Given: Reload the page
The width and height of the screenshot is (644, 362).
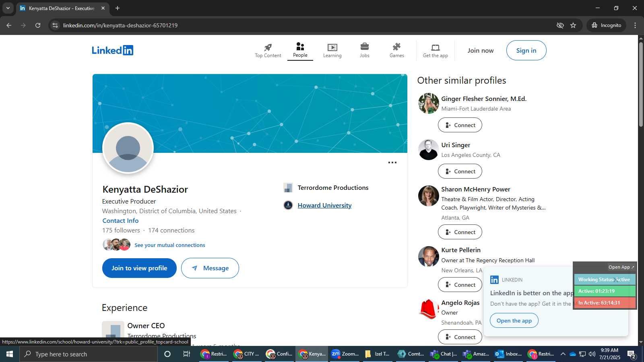Looking at the screenshot, I should coord(38,25).
